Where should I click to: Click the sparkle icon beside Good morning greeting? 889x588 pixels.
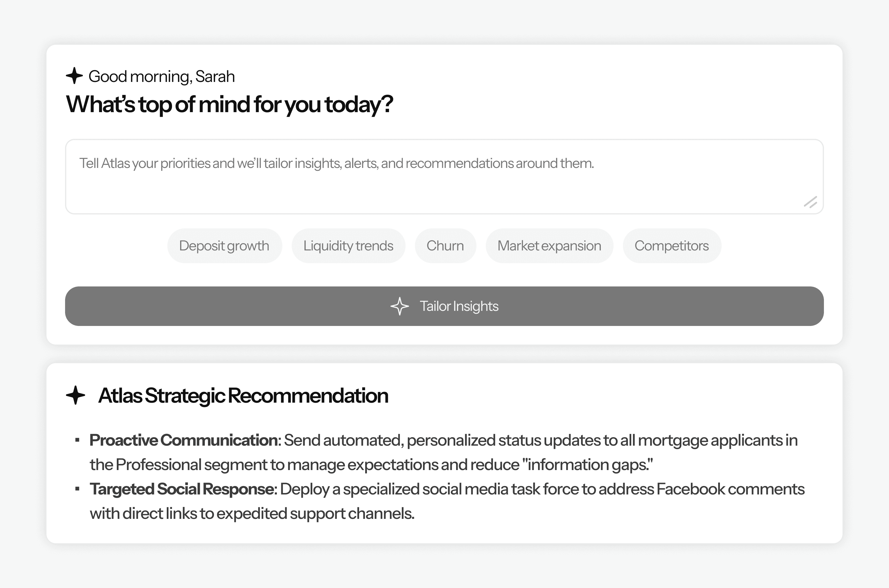(x=74, y=76)
